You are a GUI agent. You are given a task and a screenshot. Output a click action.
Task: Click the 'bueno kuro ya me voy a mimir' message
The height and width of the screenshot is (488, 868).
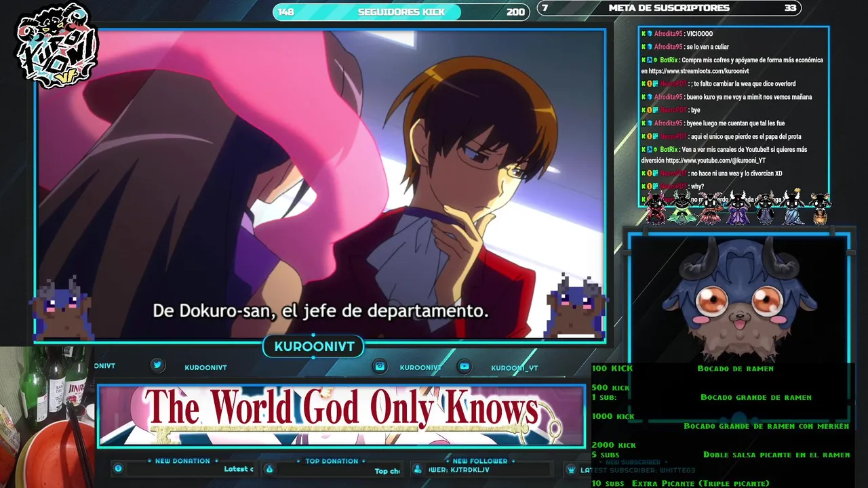click(726, 97)
